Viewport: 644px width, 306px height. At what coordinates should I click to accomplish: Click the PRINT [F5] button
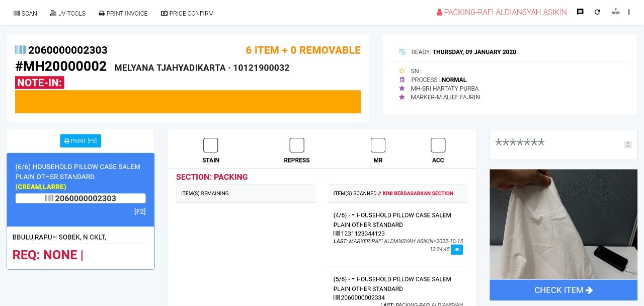click(80, 141)
